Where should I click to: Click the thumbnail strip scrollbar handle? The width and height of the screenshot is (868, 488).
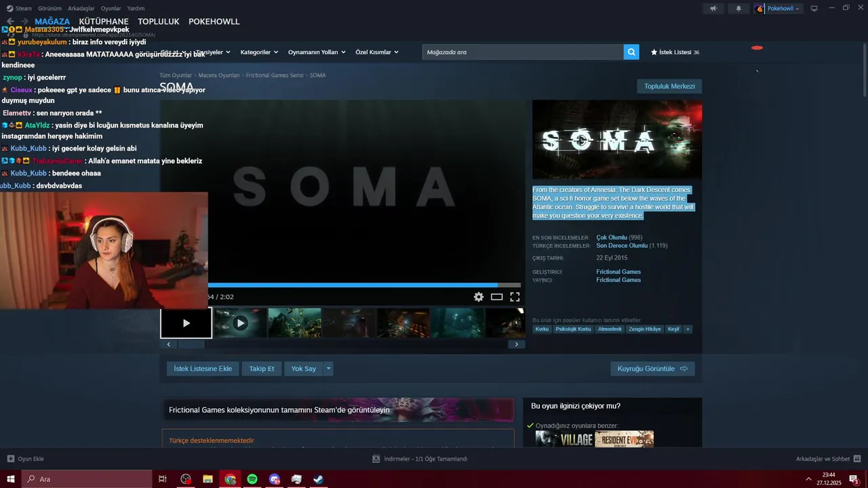pos(191,344)
